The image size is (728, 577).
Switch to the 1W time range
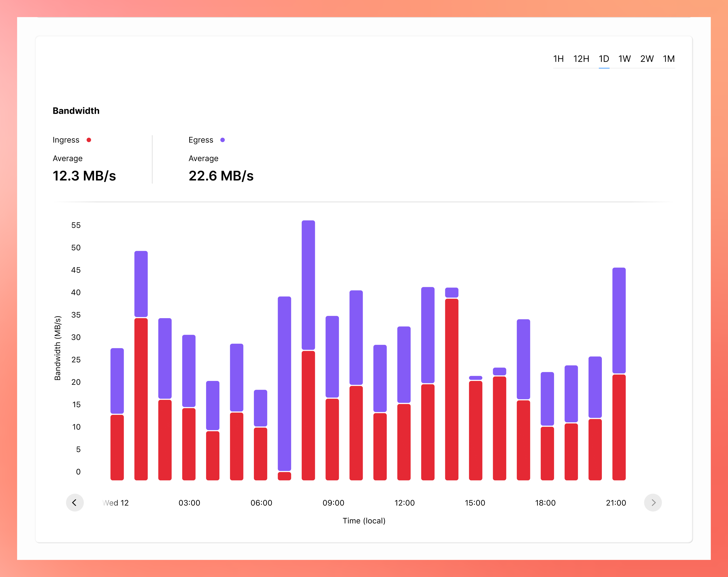coord(624,59)
